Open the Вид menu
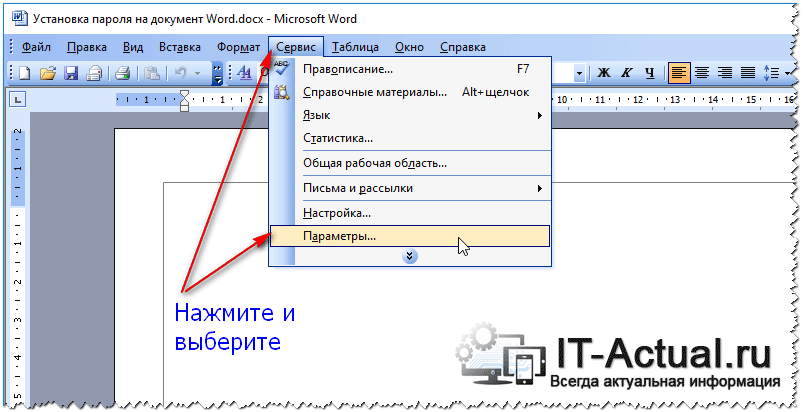Image resolution: width=803 pixels, height=412 pixels. click(x=133, y=47)
